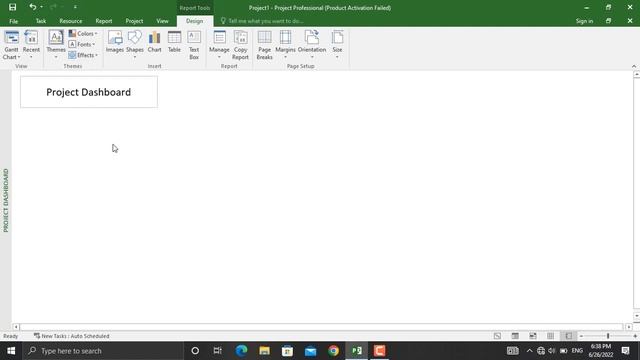Open the Shapes gallery
The width and height of the screenshot is (640, 360).
click(134, 44)
